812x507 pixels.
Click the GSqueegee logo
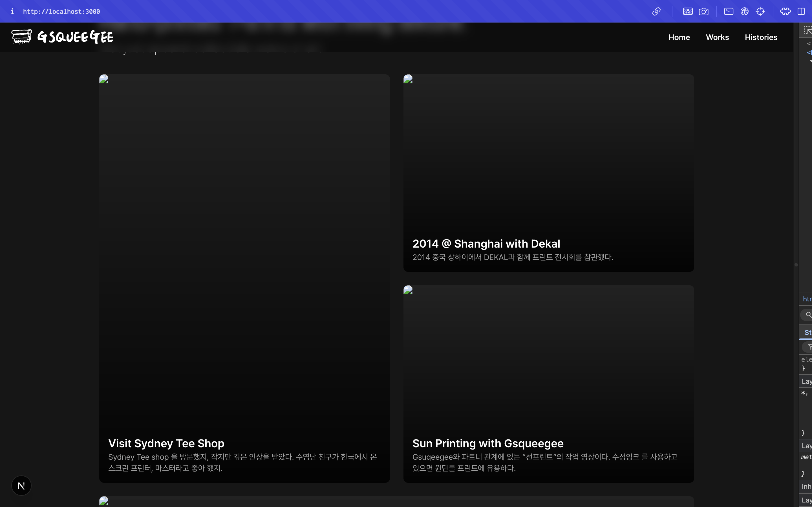(x=62, y=37)
